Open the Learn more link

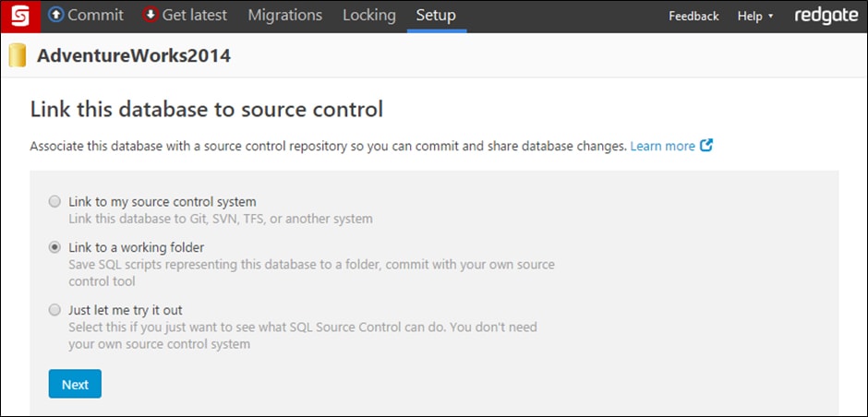[663, 146]
